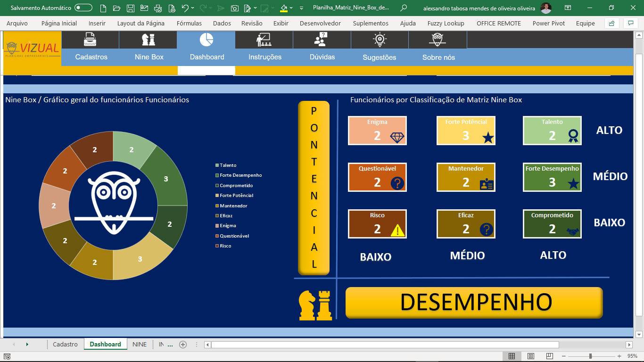
Task: Add a new sheet with the plus button
Action: click(183, 345)
